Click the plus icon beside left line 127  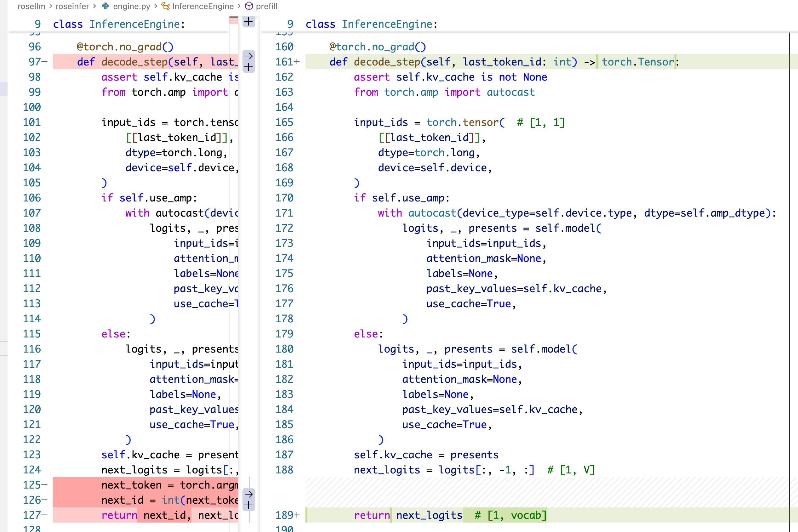pyautogui.click(x=248, y=505)
